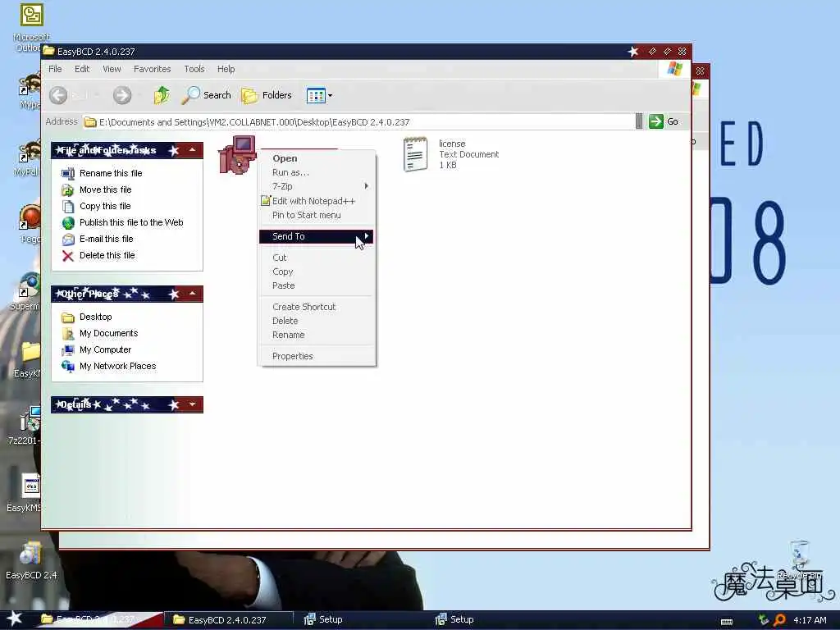The width and height of the screenshot is (840, 630).
Task: Click Copy this file task link
Action: [x=105, y=206]
